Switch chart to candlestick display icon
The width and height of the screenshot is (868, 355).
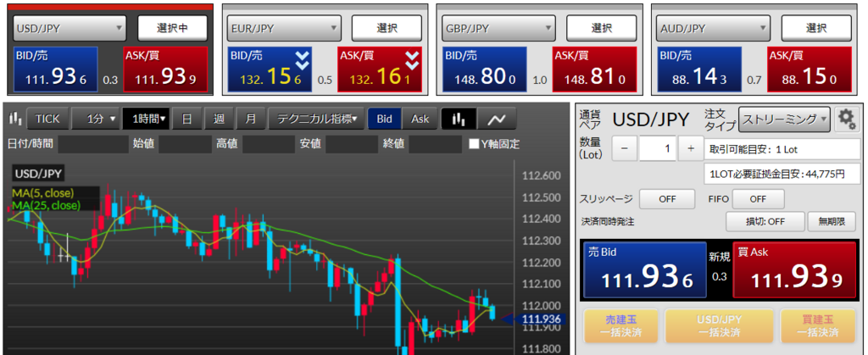pos(459,119)
